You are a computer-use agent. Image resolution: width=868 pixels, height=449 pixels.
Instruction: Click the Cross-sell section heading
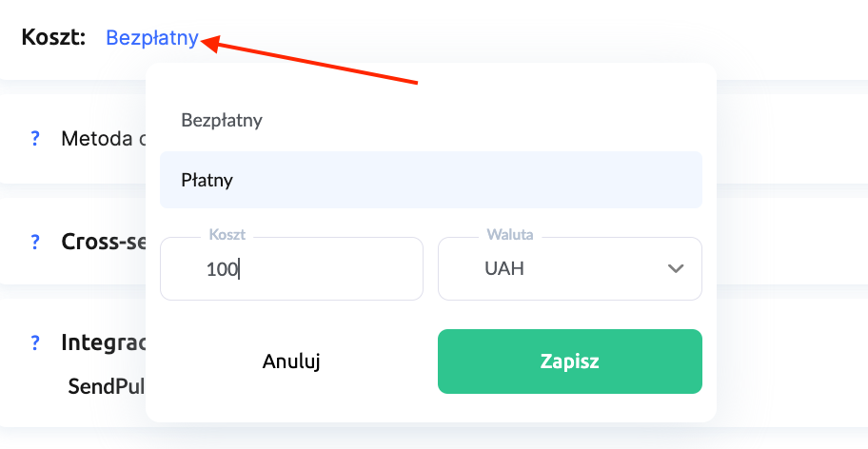[103, 242]
